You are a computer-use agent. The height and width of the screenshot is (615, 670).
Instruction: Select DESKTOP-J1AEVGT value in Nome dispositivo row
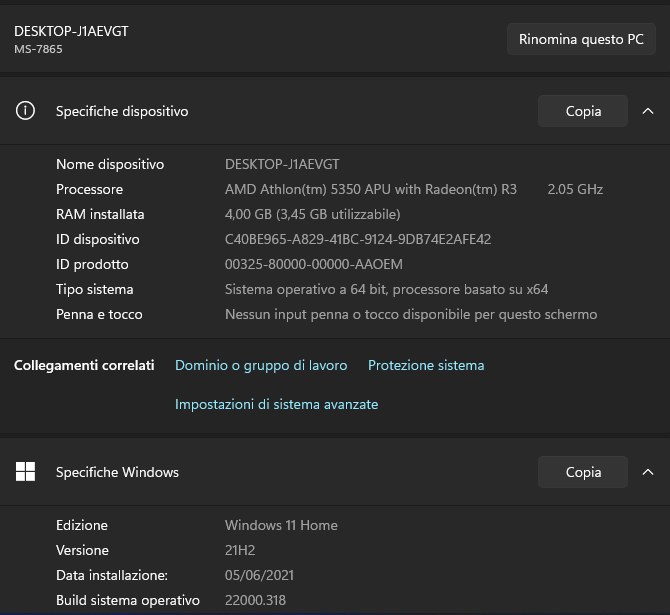point(282,164)
